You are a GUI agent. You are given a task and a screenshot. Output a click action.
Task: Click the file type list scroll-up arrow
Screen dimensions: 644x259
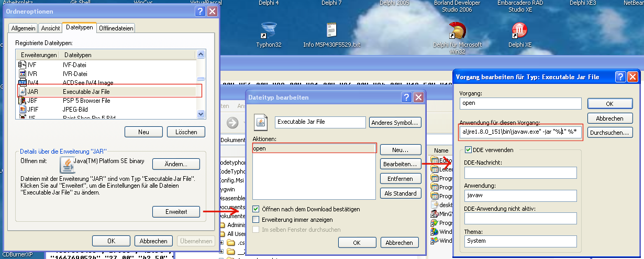click(x=201, y=55)
